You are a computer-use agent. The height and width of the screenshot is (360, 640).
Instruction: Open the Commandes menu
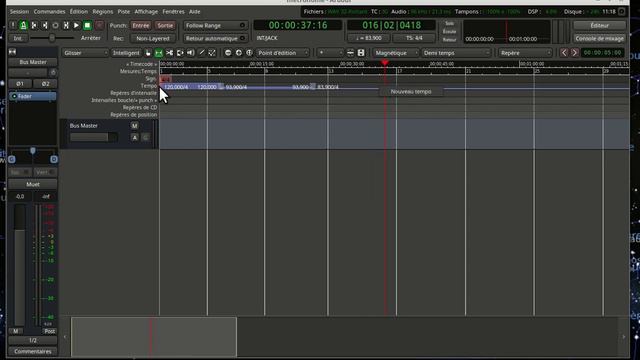[49, 12]
